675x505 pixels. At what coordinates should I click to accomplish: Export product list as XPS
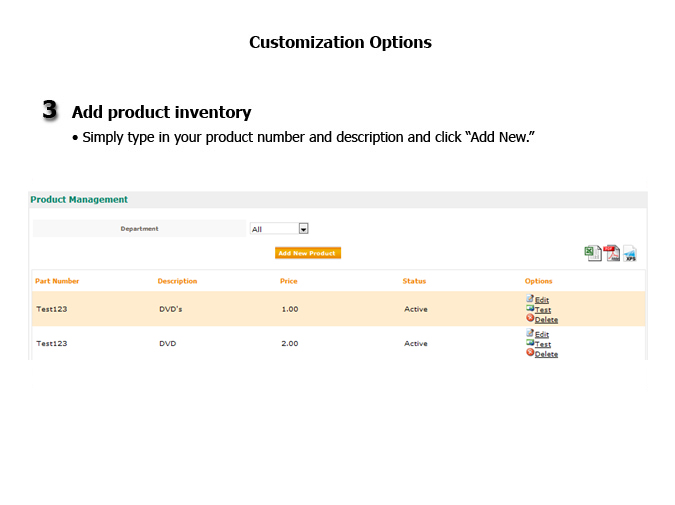point(630,254)
